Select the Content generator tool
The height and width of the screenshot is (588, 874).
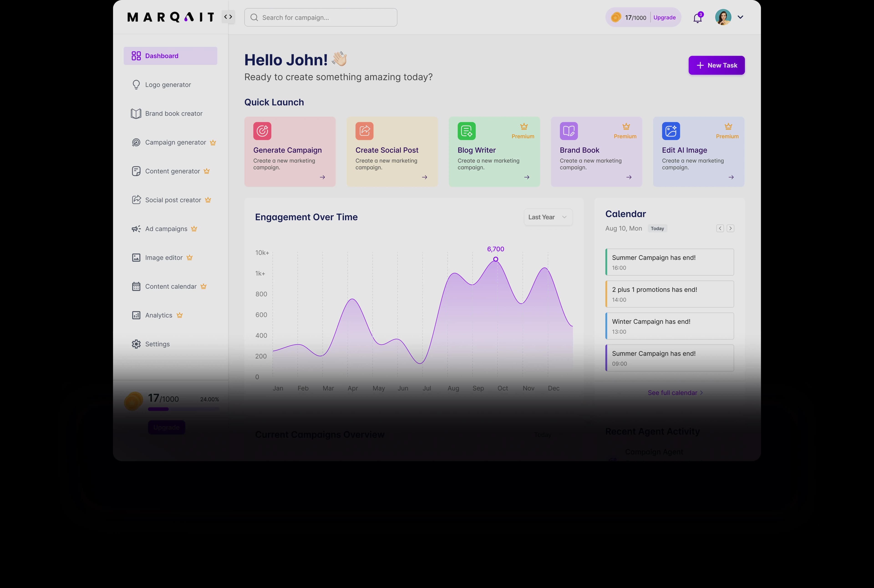(173, 171)
